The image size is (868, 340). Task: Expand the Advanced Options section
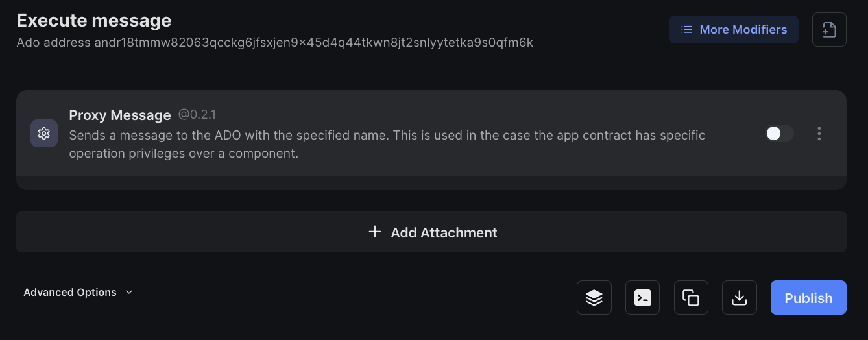click(70, 293)
